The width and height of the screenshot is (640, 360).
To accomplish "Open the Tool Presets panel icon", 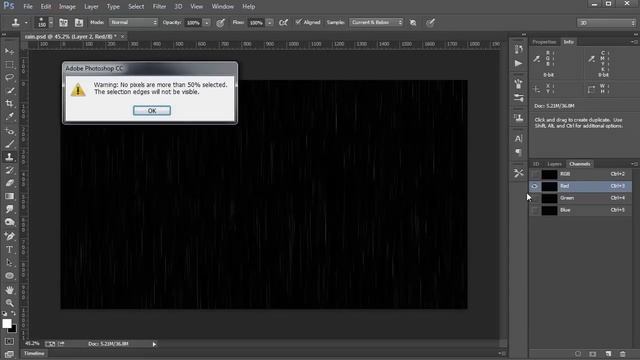I will (x=518, y=173).
